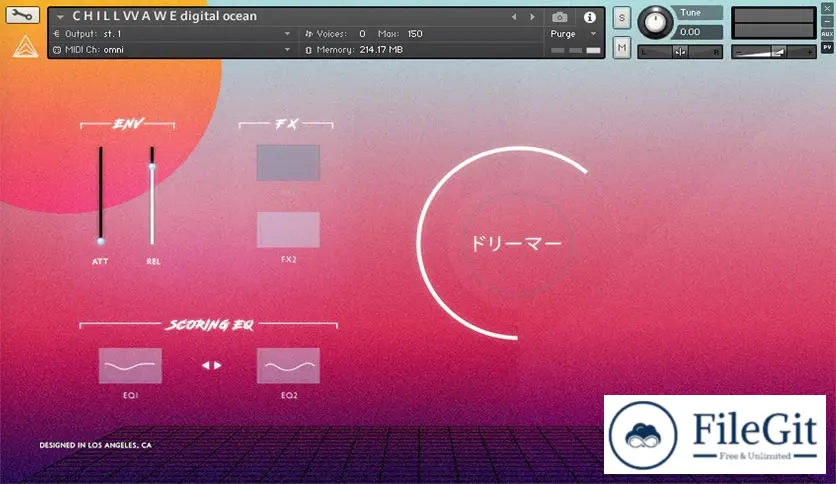Click the MIDI channel icon
The width and height of the screenshot is (836, 484).
[x=57, y=50]
